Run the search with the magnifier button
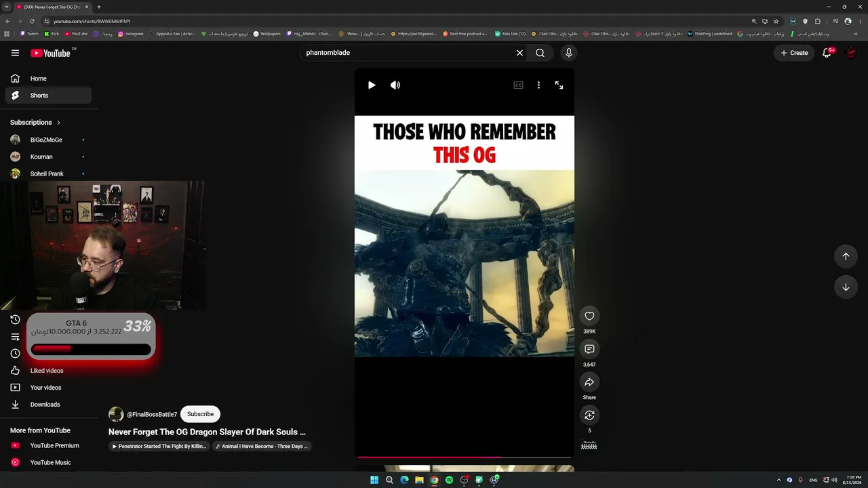The width and height of the screenshot is (868, 488). [x=540, y=53]
